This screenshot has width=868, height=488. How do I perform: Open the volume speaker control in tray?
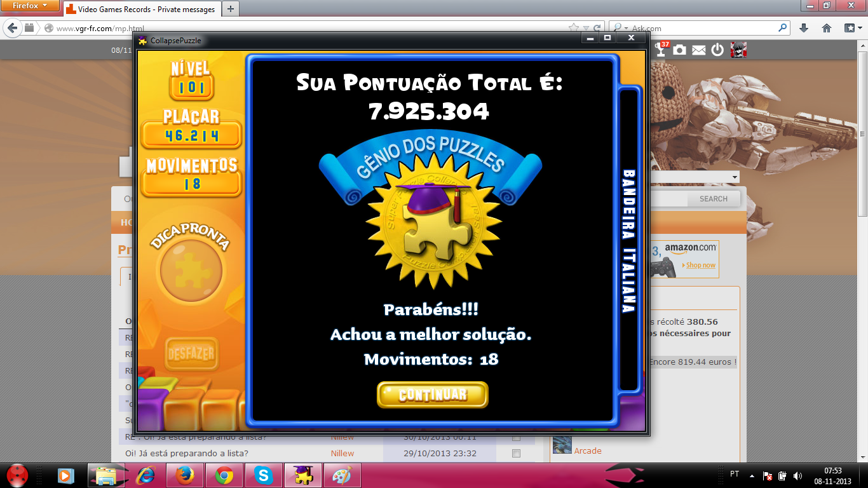pos(797,475)
